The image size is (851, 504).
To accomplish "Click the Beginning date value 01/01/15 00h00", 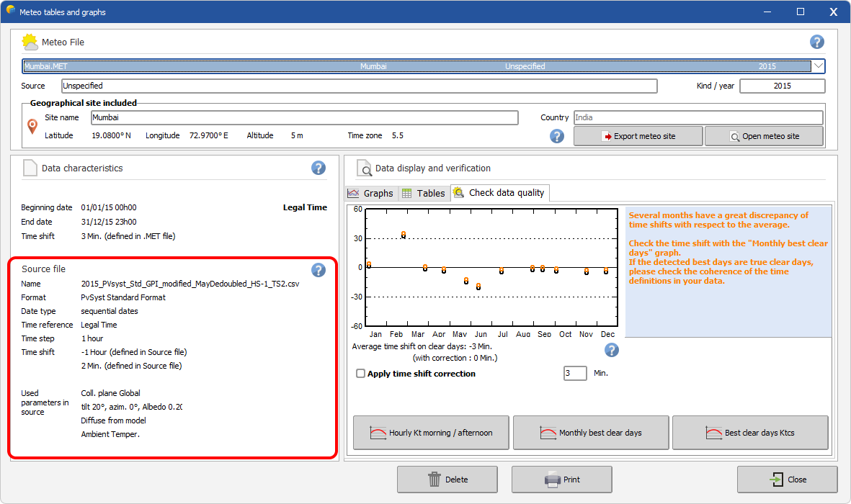I will [x=109, y=207].
